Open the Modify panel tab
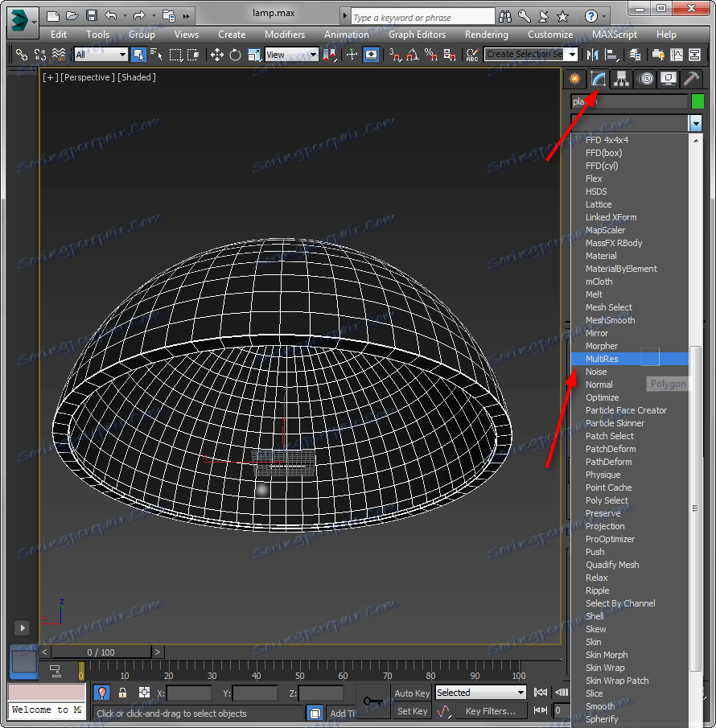The width and height of the screenshot is (716, 728). pos(597,78)
